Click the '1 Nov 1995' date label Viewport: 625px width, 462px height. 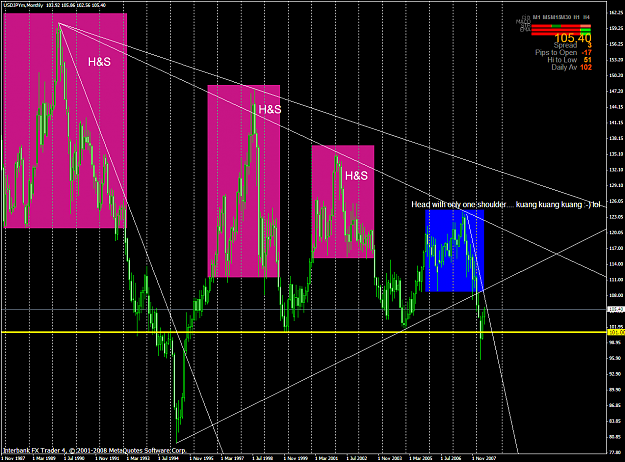tap(202, 458)
